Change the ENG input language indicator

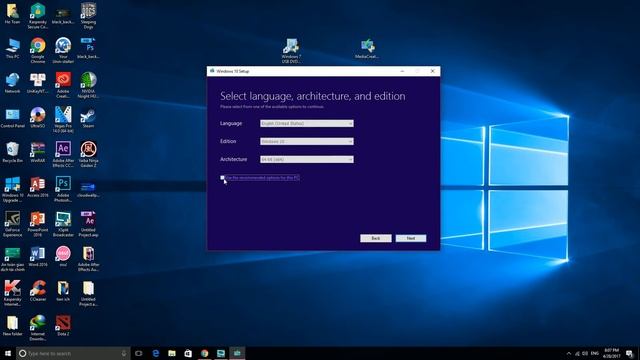coord(595,353)
